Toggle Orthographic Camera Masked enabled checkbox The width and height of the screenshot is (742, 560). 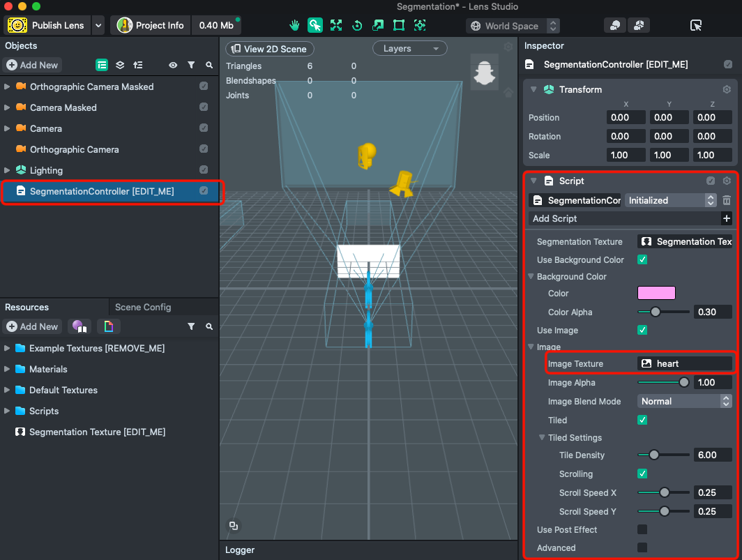tap(204, 86)
